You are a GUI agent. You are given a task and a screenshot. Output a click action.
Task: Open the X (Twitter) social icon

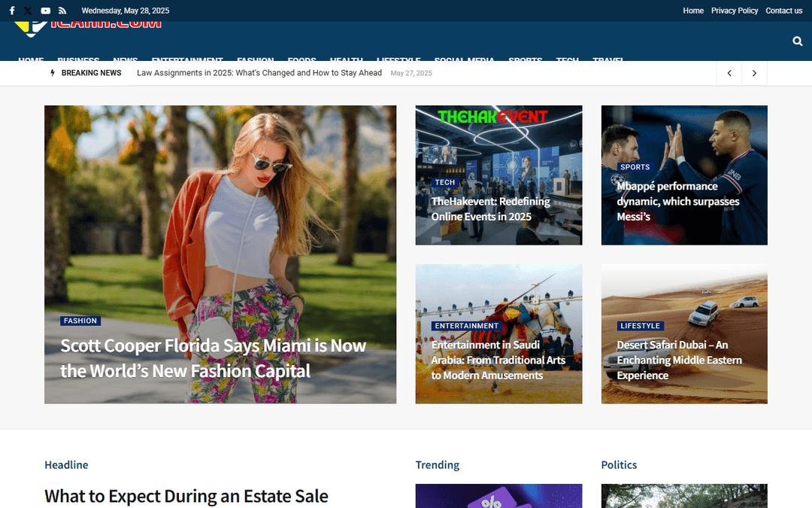coord(28,11)
